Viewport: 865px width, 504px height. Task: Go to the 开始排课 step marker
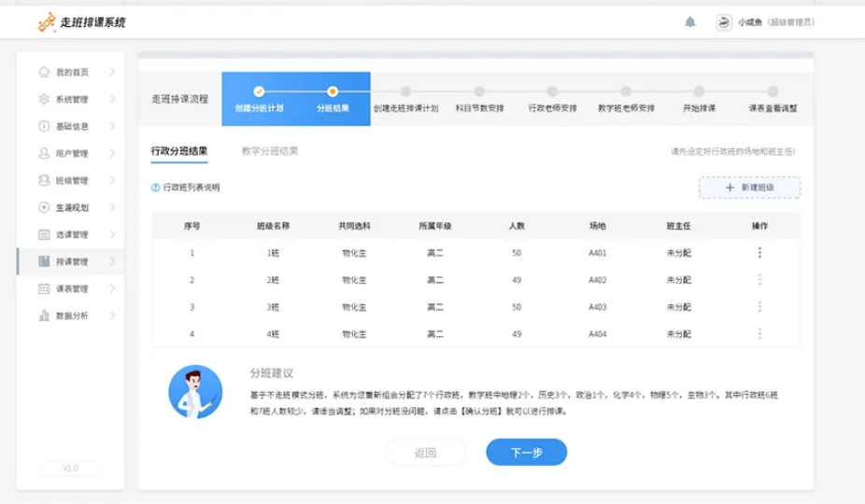[x=699, y=91]
